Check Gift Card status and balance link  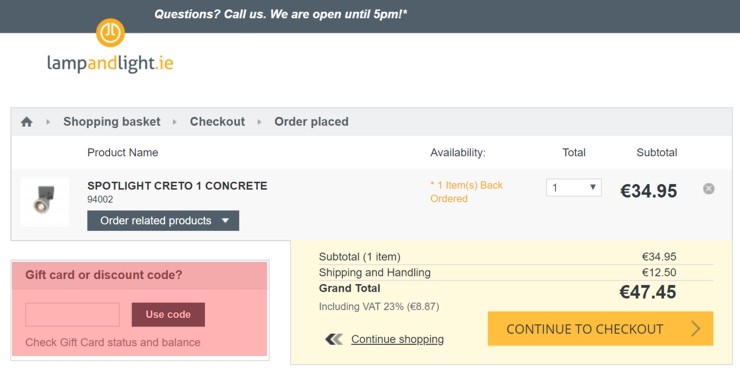pos(113,343)
